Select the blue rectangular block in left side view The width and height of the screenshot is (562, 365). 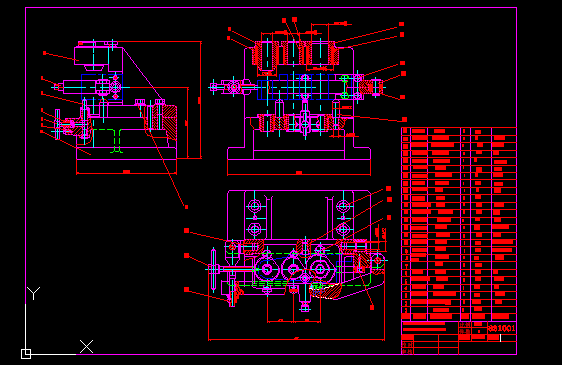coord(102,87)
